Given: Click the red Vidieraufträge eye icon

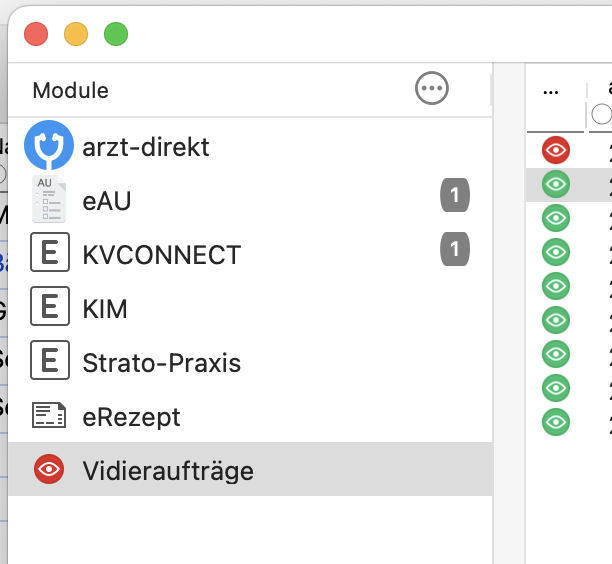Looking at the screenshot, I should click(49, 469).
